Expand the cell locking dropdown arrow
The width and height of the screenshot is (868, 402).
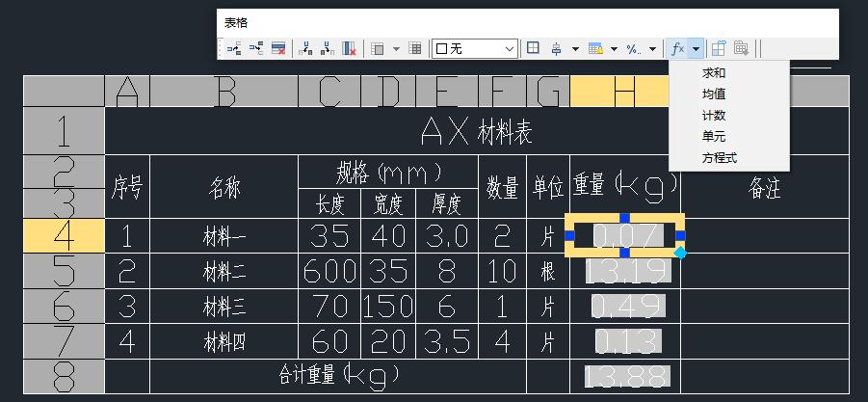[x=614, y=49]
